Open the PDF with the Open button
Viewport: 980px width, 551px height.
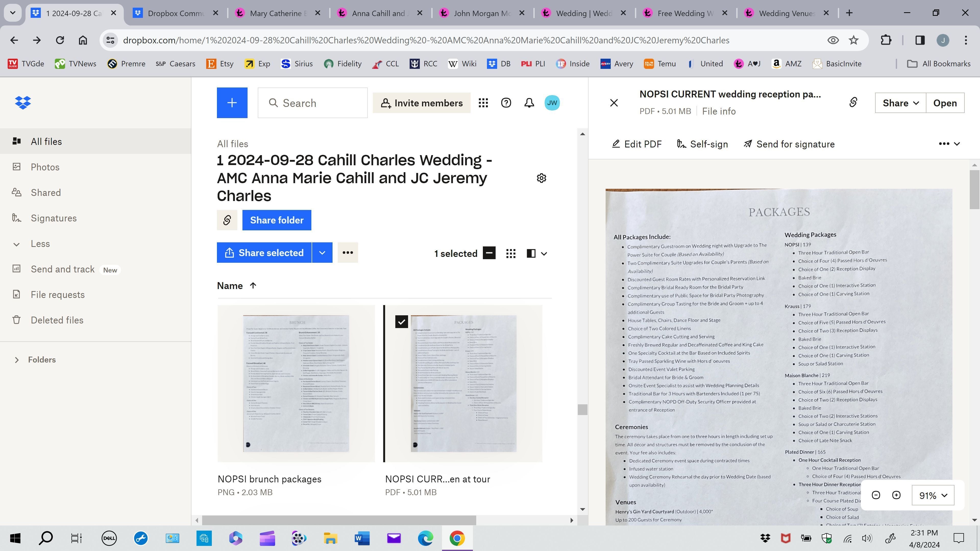(945, 103)
